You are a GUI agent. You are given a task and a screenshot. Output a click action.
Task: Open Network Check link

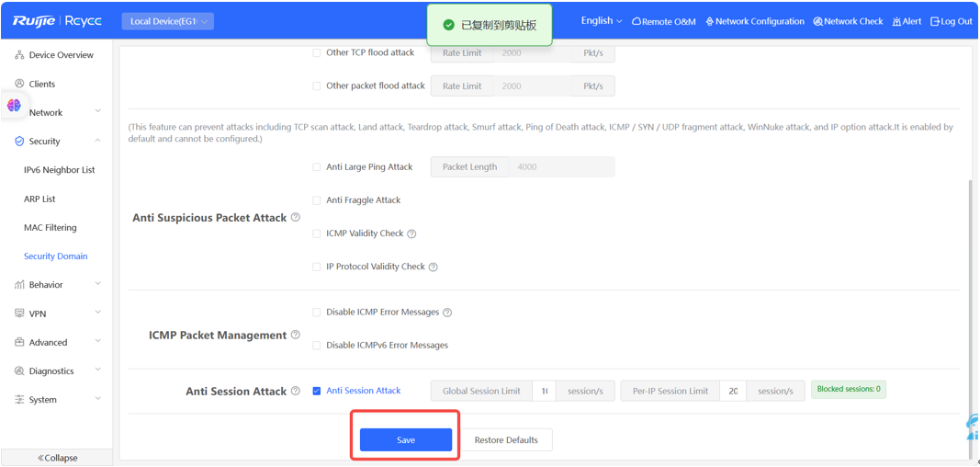[x=848, y=21]
